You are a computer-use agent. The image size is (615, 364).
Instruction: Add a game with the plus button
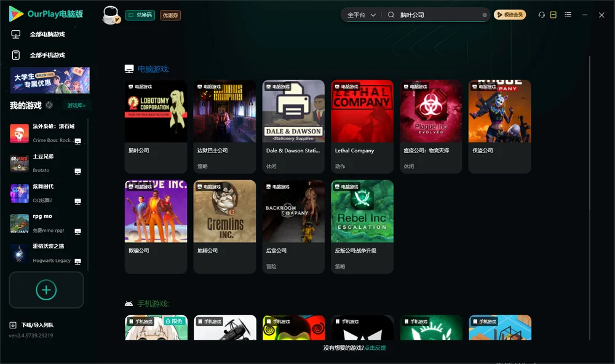(x=46, y=290)
